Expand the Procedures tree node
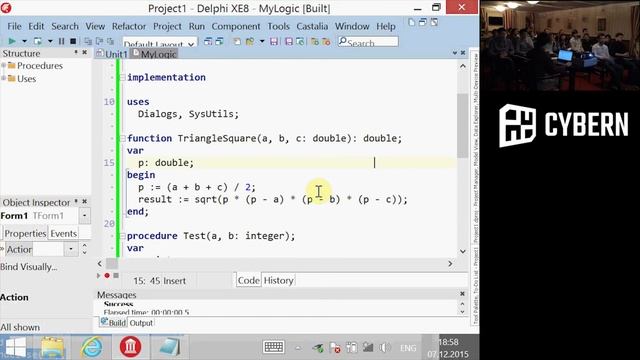The width and height of the screenshot is (640, 360). pos(4,65)
